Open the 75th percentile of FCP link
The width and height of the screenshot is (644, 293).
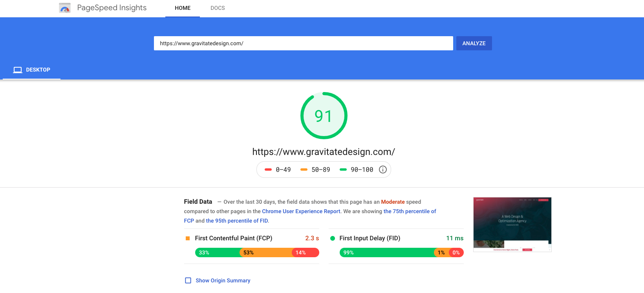click(410, 211)
